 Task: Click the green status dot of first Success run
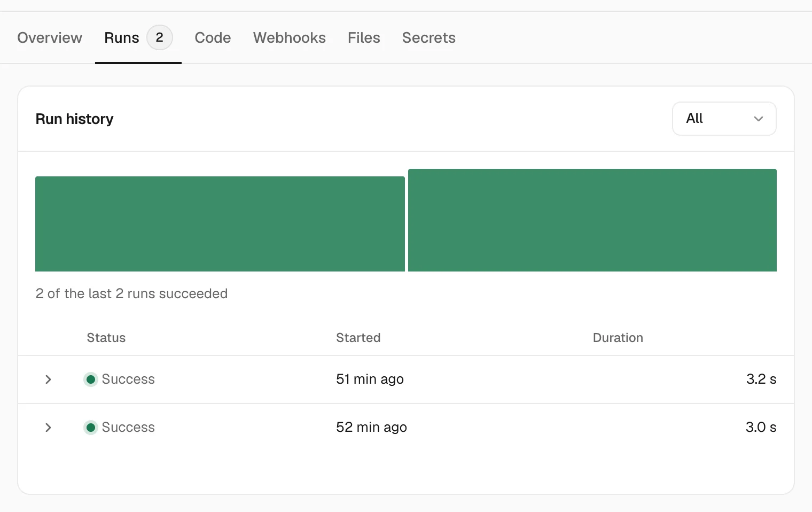[x=91, y=379]
